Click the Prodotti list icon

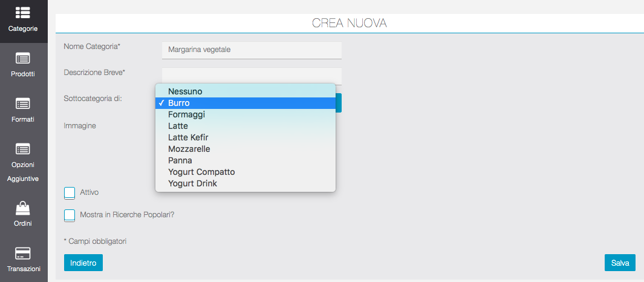pyautogui.click(x=23, y=59)
